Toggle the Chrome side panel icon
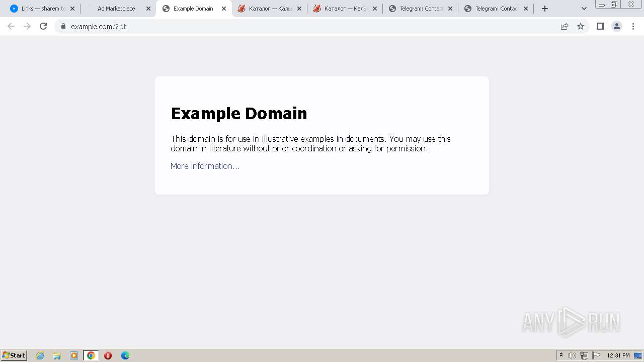 coord(600,26)
